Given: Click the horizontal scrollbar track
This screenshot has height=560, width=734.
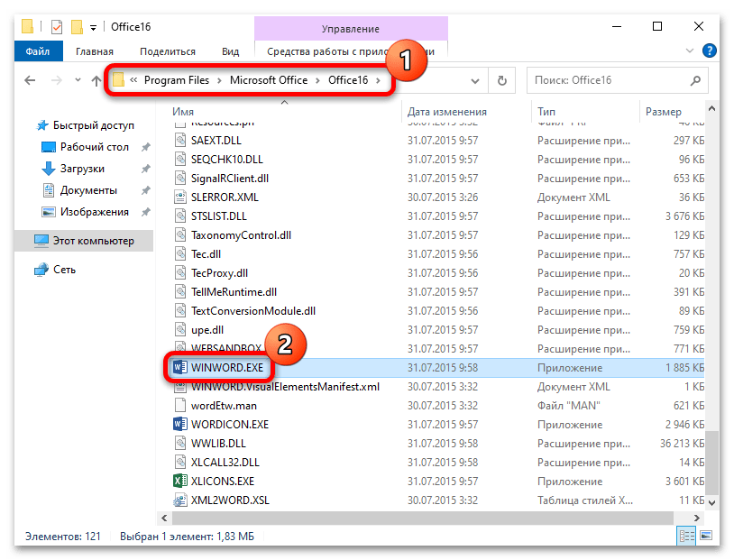Looking at the screenshot, I should click(422, 518).
